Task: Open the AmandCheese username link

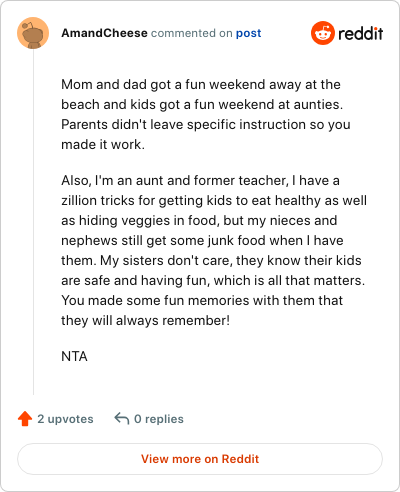Action: pos(104,33)
